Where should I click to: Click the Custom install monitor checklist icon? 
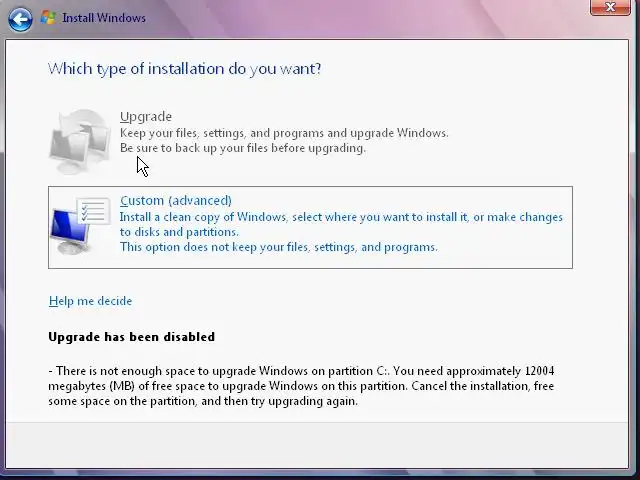click(x=80, y=226)
